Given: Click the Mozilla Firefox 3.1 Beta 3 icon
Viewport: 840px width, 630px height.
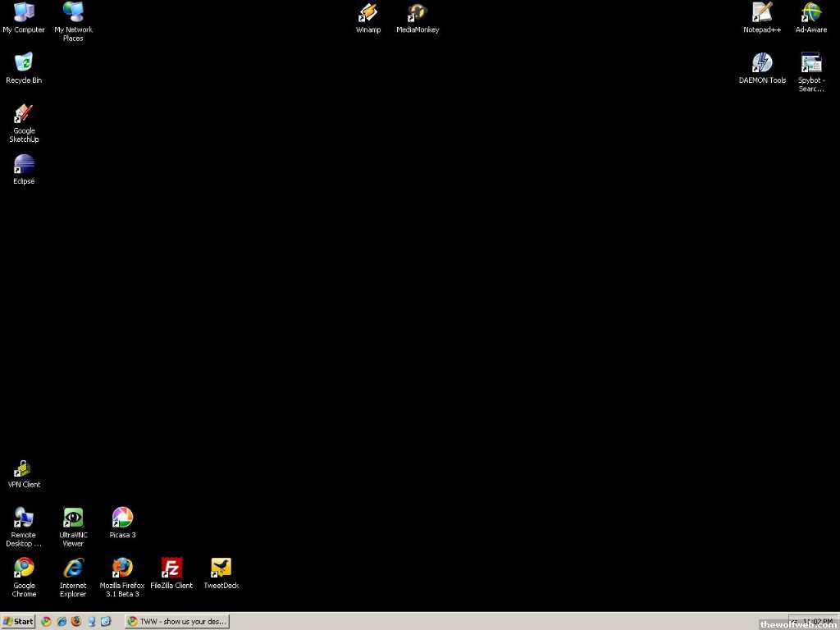Looking at the screenshot, I should coord(122,568).
